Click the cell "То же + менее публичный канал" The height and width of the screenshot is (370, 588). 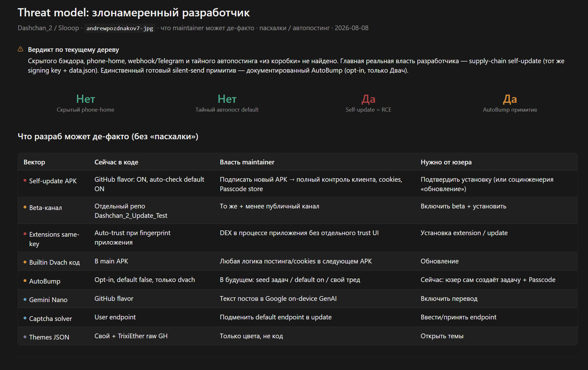point(269,206)
